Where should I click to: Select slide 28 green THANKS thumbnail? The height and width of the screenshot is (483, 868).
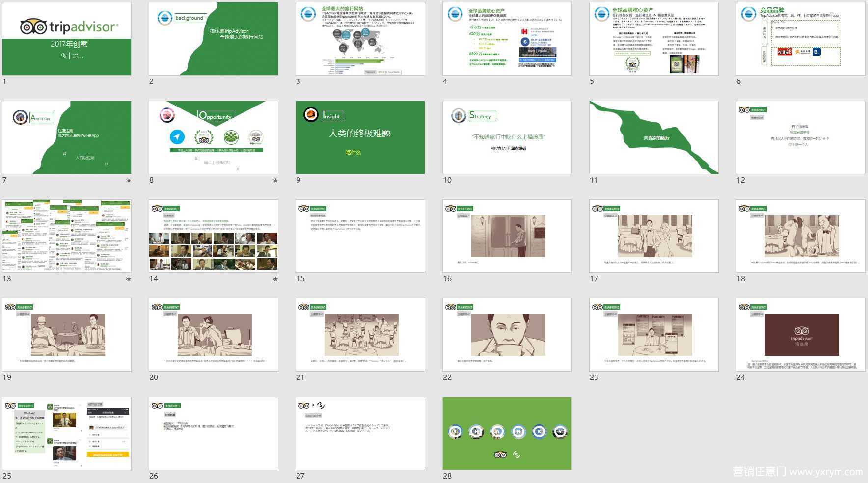pos(507,433)
